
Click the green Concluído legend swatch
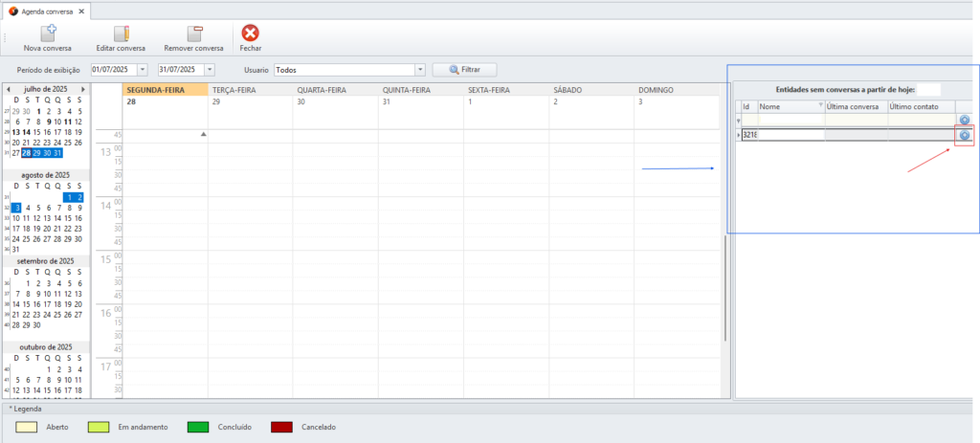(198, 427)
